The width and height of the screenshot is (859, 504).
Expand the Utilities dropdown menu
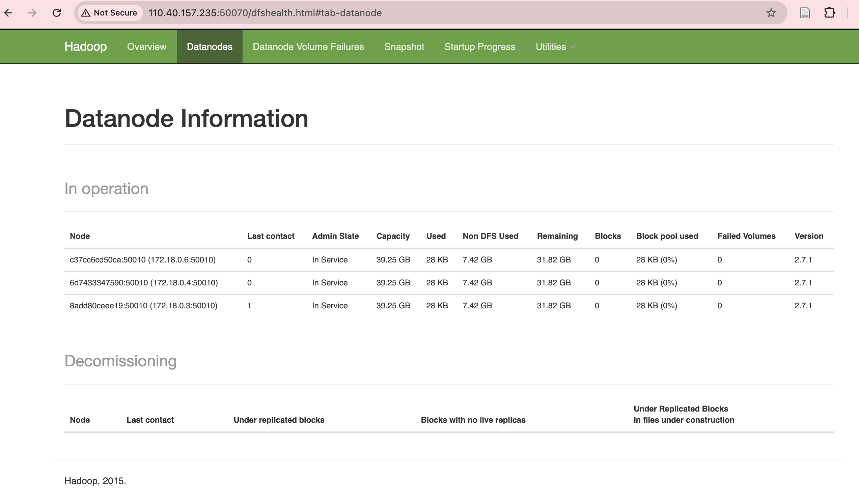[x=555, y=47]
